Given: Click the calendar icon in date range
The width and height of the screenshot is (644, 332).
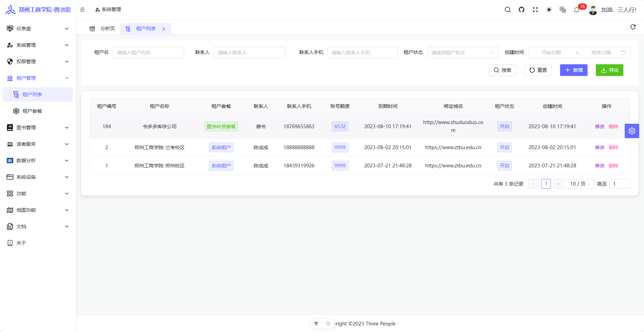Looking at the screenshot, I should (x=623, y=53).
